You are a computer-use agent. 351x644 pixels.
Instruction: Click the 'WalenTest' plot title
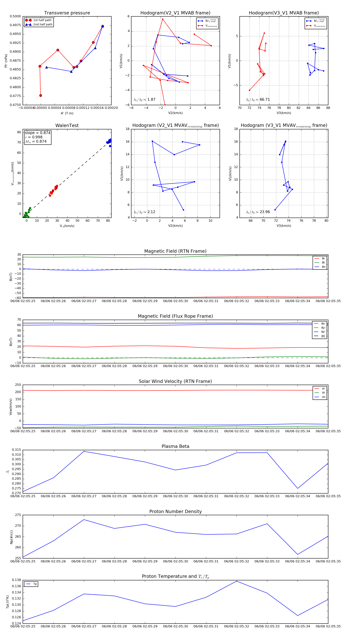coord(67,125)
